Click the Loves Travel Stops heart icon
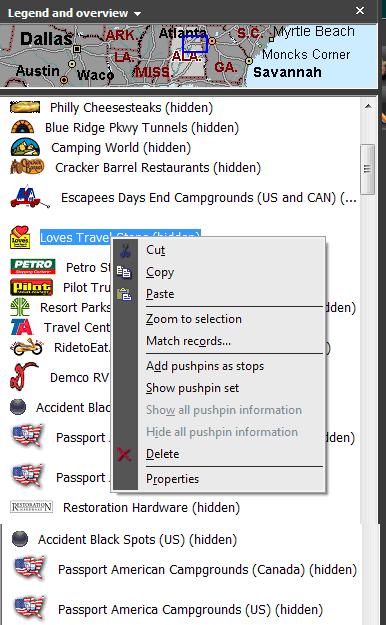 click(x=20, y=237)
